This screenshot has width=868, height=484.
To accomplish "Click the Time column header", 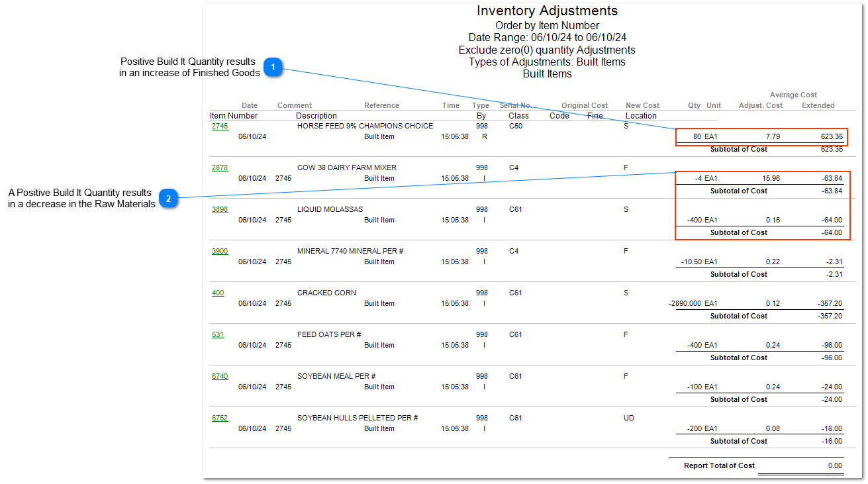I will pos(451,105).
